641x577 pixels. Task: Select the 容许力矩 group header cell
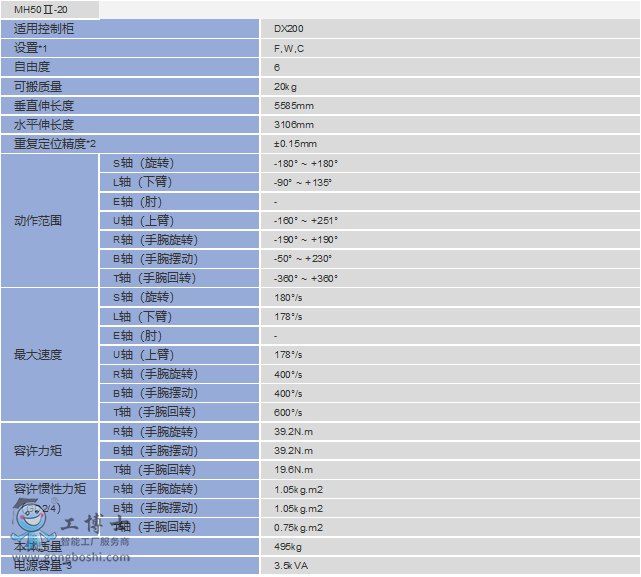(38, 451)
